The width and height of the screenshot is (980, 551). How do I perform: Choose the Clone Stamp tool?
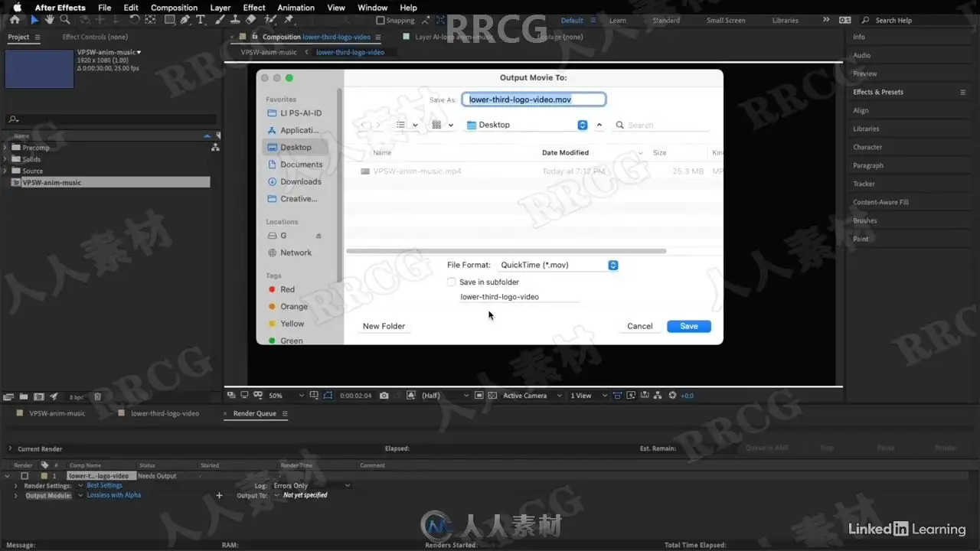click(x=236, y=20)
